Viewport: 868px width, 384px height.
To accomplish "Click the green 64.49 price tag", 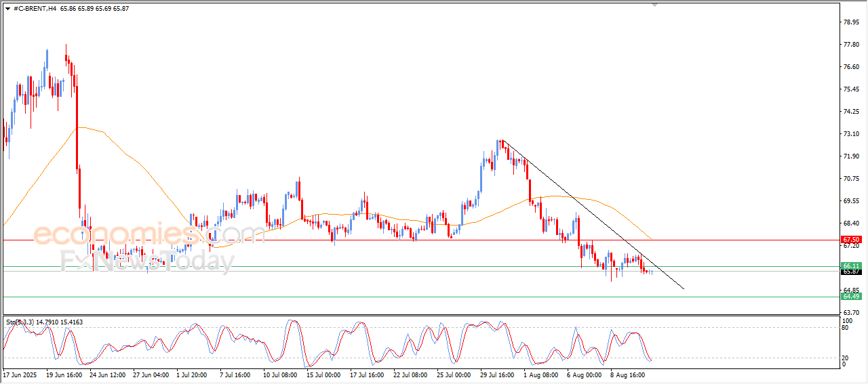I will 851,297.
